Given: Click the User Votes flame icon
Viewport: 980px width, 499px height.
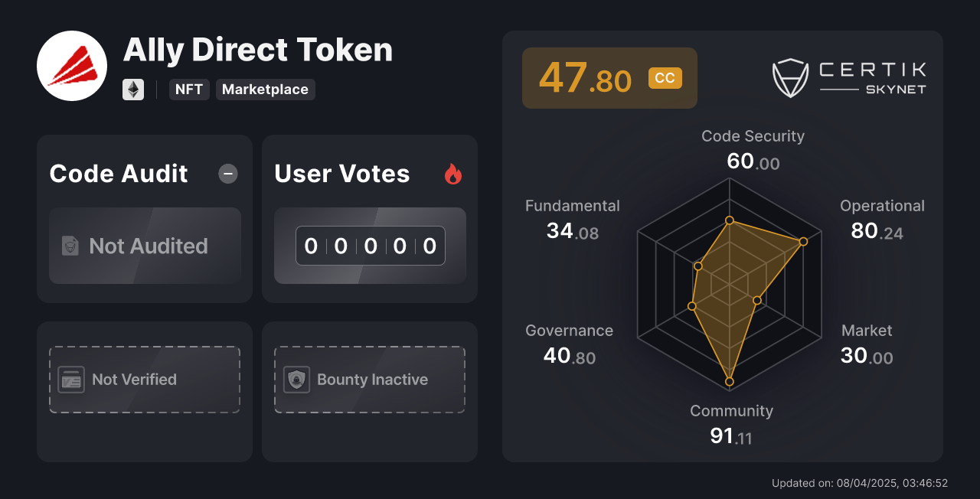Looking at the screenshot, I should click(453, 174).
